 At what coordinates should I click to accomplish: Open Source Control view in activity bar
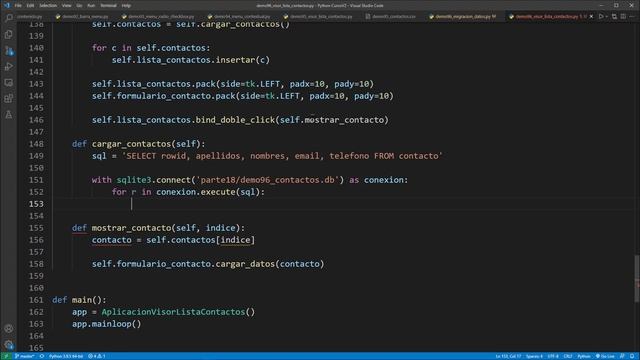9,51
